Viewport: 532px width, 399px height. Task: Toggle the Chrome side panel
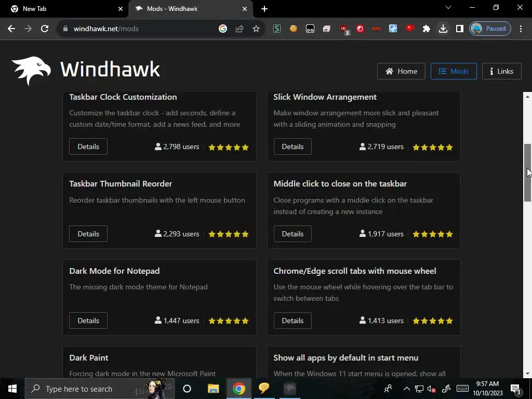click(x=459, y=29)
